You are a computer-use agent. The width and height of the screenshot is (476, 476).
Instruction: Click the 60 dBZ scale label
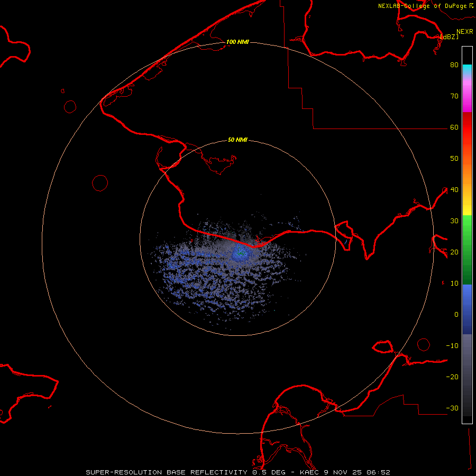454,127
